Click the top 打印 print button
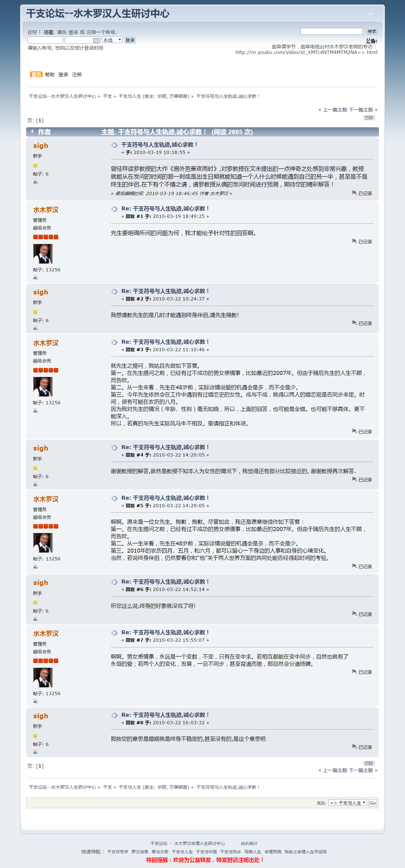 click(369, 118)
